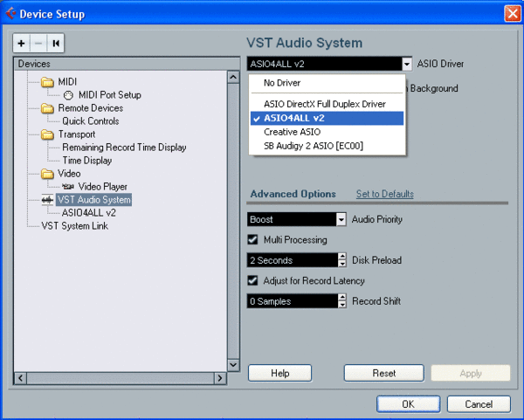Close the Device Setup dialog
This screenshot has height=420, width=524.
click(x=512, y=14)
